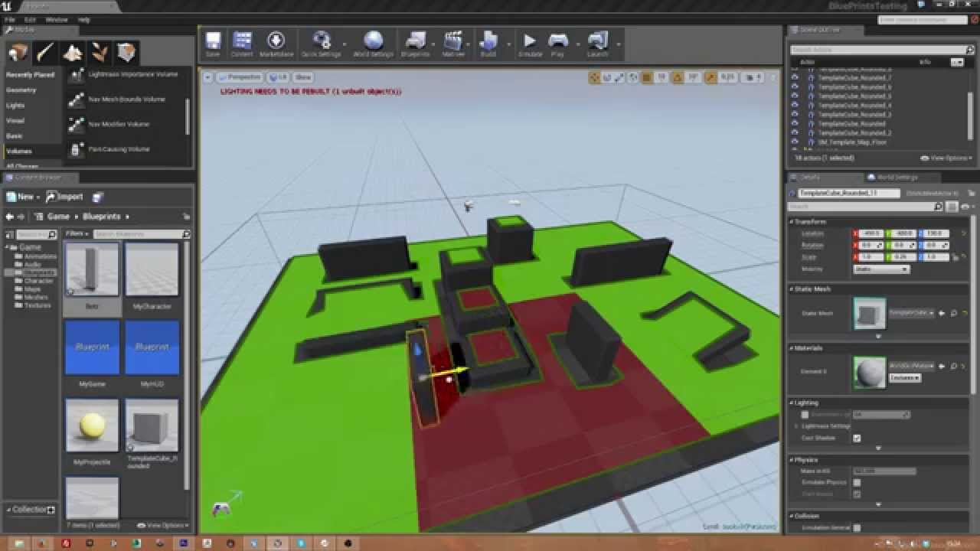Select Foliage mode icon

[100, 52]
